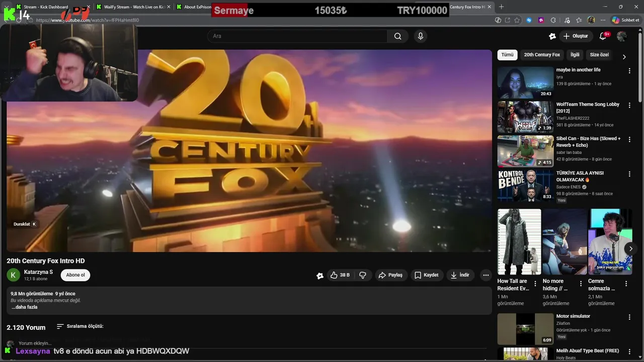Open Sibel Can - Bize Has thumbnail
This screenshot has height=362, width=644.
(525, 151)
